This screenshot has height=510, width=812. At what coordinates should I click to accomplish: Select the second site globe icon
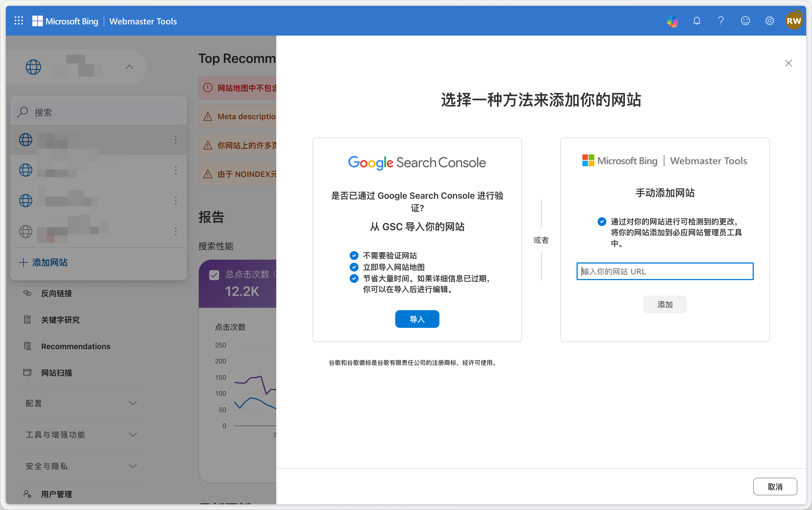point(26,170)
